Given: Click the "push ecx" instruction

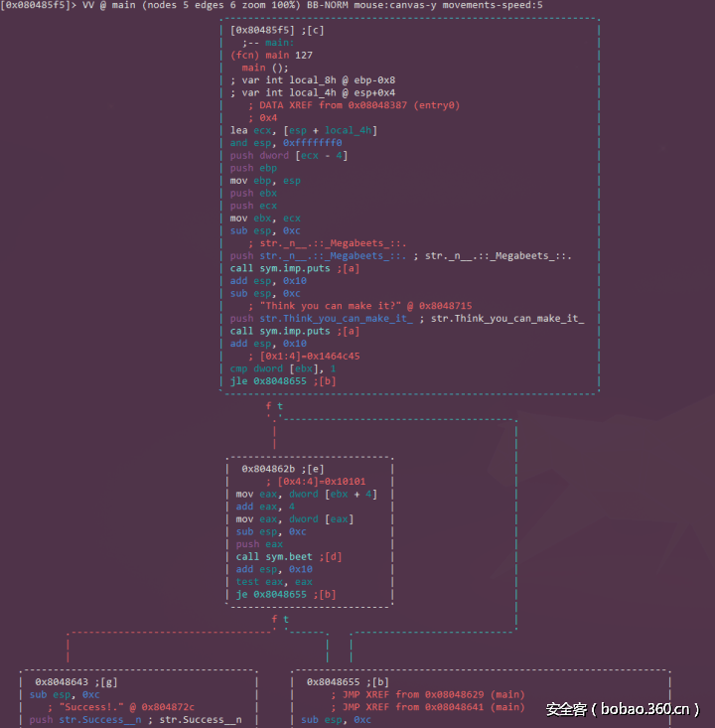Looking at the screenshot, I should [x=253, y=206].
